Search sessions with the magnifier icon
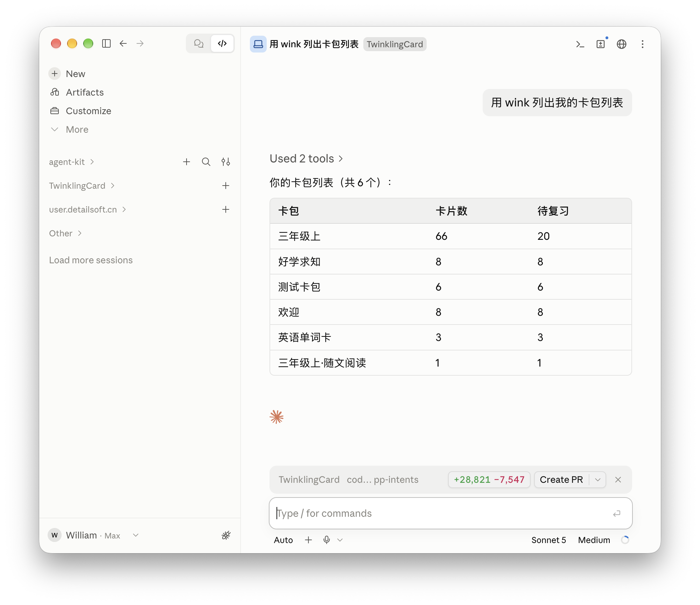The height and width of the screenshot is (605, 700). [x=206, y=162]
